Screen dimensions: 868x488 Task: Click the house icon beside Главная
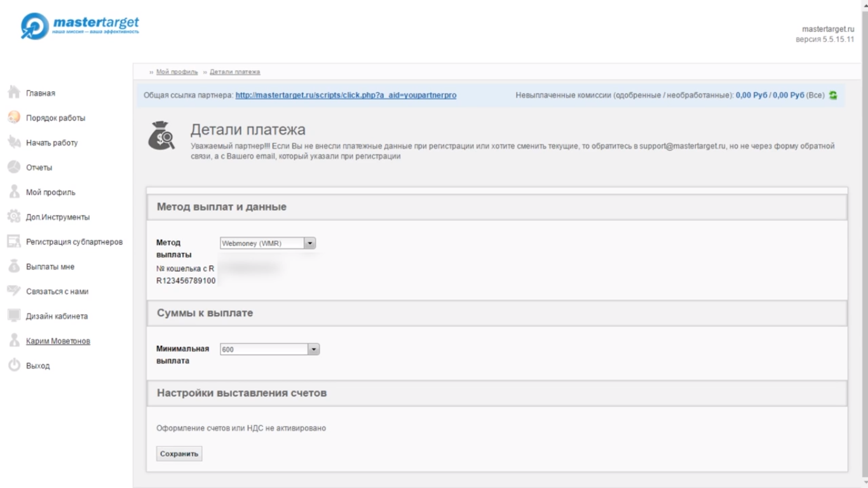tap(14, 93)
